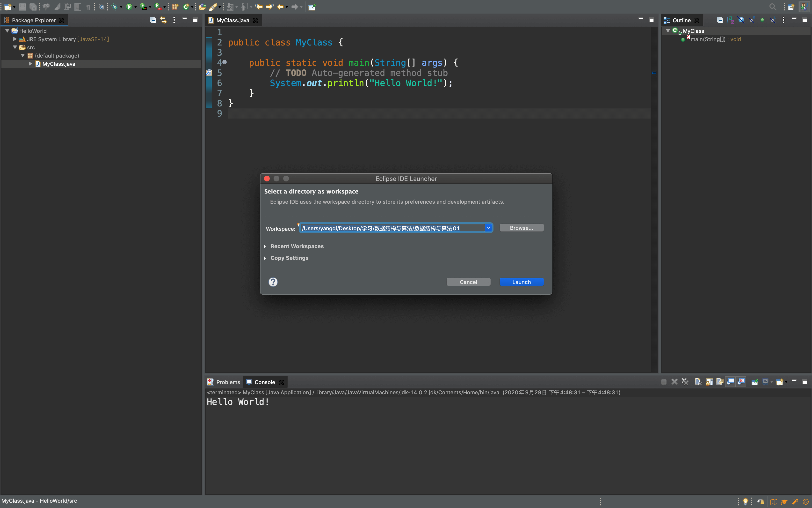Click the Browse... button
The width and height of the screenshot is (812, 508).
522,228
